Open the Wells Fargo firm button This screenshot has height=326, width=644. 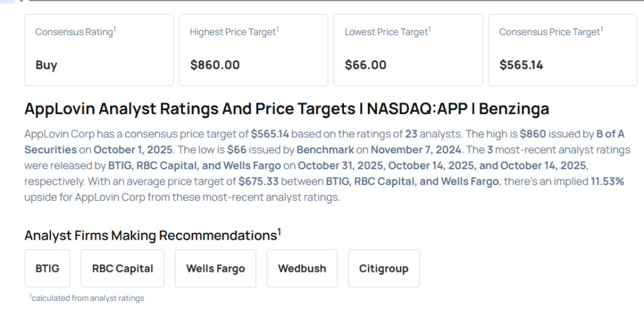pos(216,268)
